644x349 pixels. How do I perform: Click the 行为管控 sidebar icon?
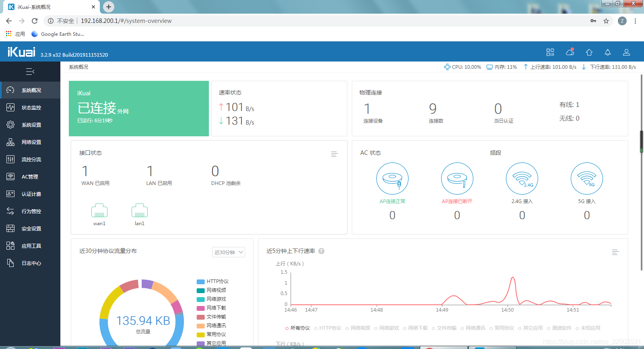point(10,211)
